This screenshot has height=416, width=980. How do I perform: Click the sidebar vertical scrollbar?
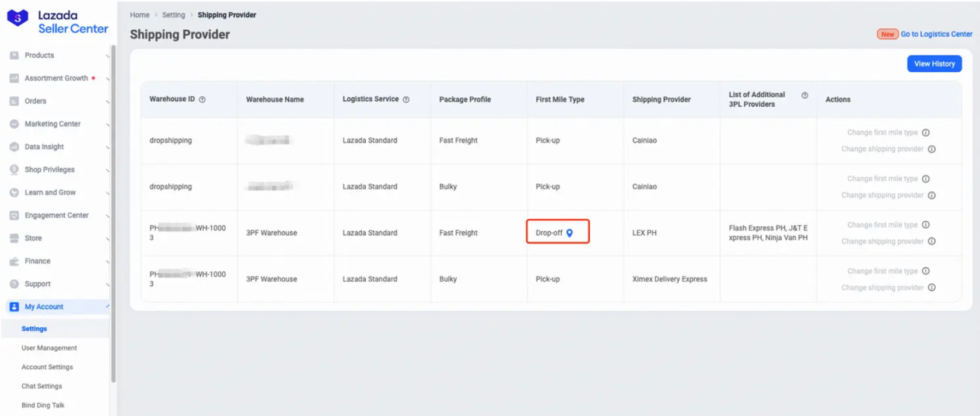point(113,214)
